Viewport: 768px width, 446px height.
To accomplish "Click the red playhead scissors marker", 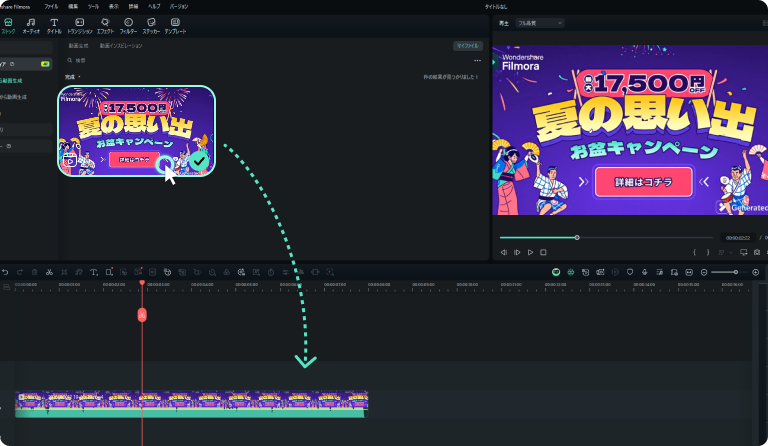I will pyautogui.click(x=142, y=315).
